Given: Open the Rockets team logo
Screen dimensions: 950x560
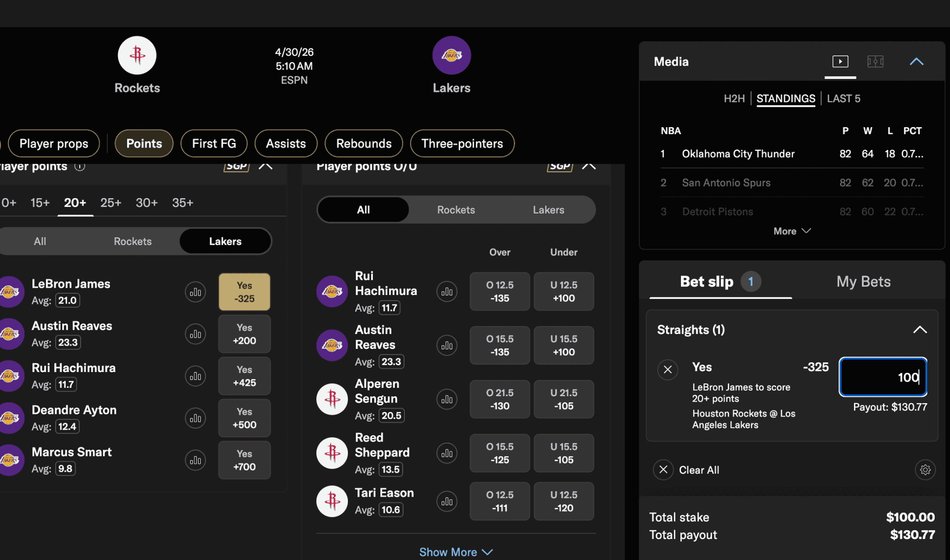Looking at the screenshot, I should click(x=137, y=55).
